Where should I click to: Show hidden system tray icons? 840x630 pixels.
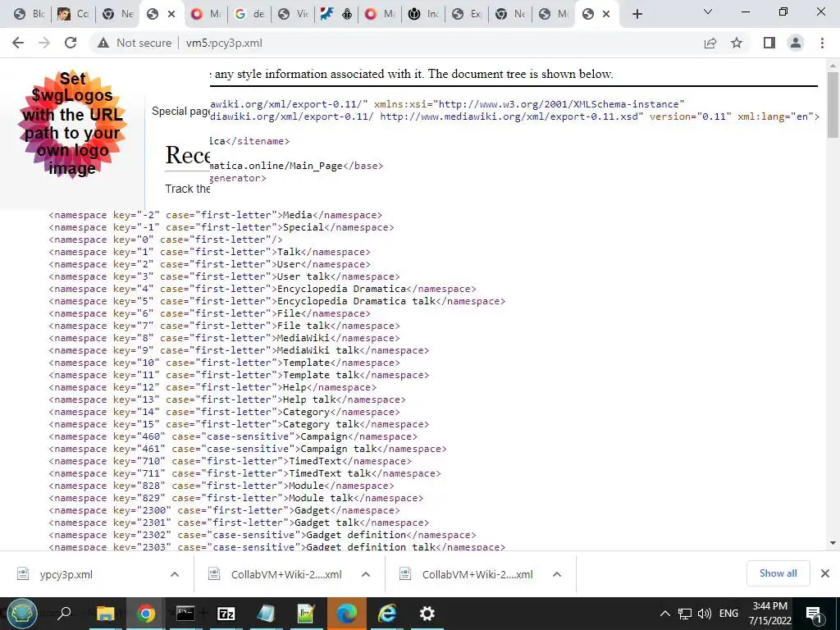point(664,614)
